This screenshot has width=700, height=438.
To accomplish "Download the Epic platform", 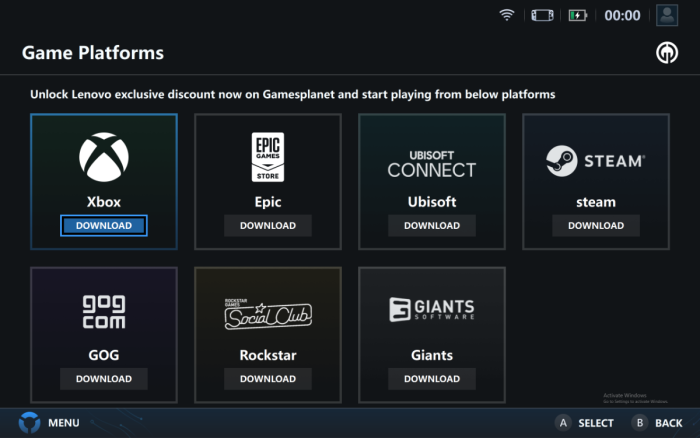I will click(268, 225).
